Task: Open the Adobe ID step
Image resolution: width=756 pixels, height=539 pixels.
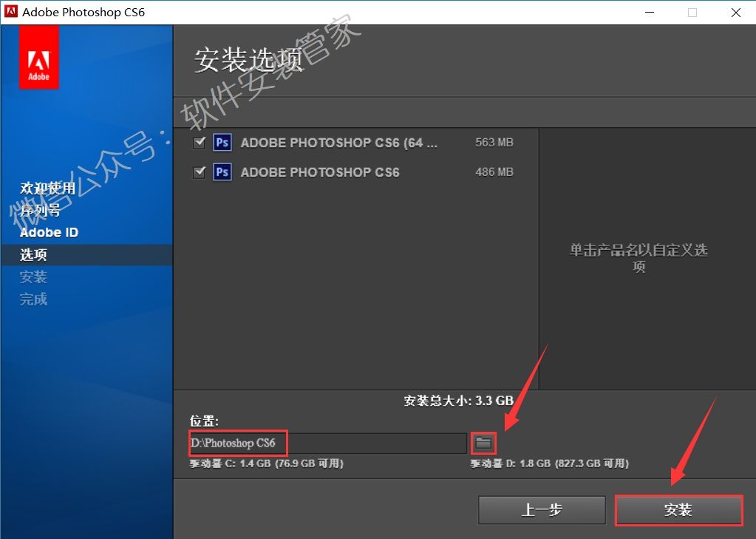Action: coord(49,231)
